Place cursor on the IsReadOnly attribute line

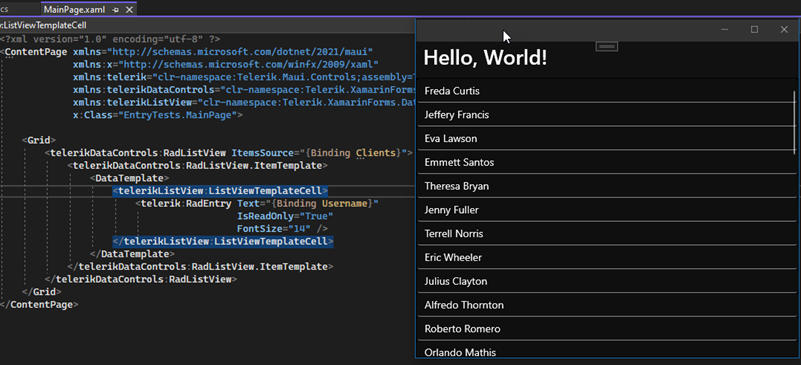pyautogui.click(x=285, y=216)
